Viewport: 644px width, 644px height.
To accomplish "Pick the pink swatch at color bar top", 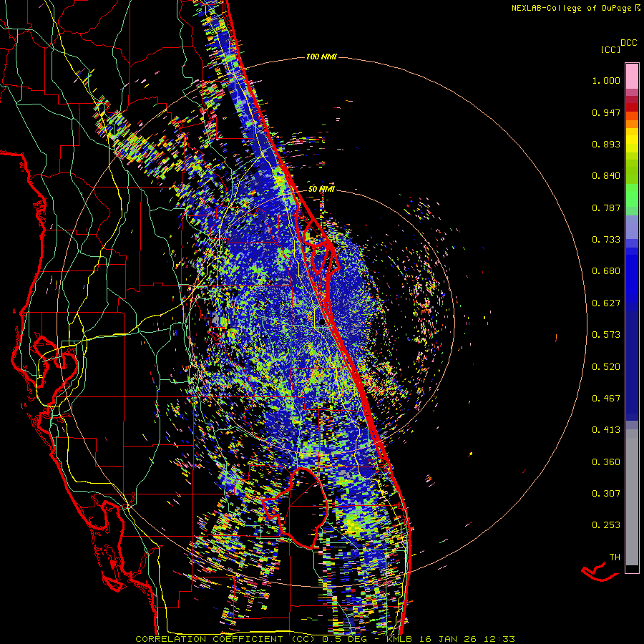I will 632,76.
